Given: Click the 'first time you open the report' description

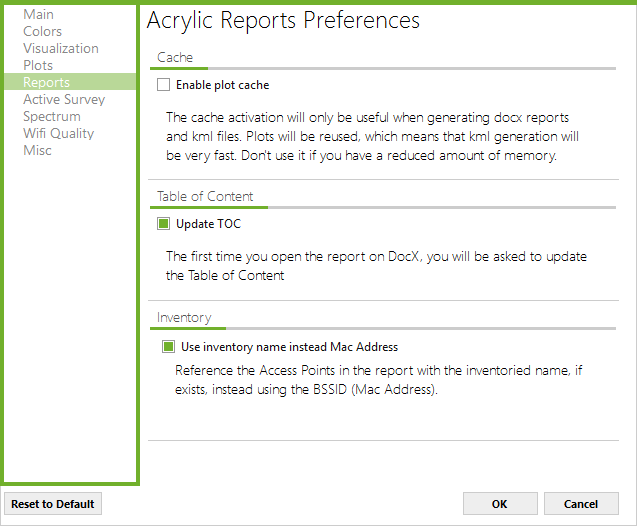Looking at the screenshot, I should point(376,266).
